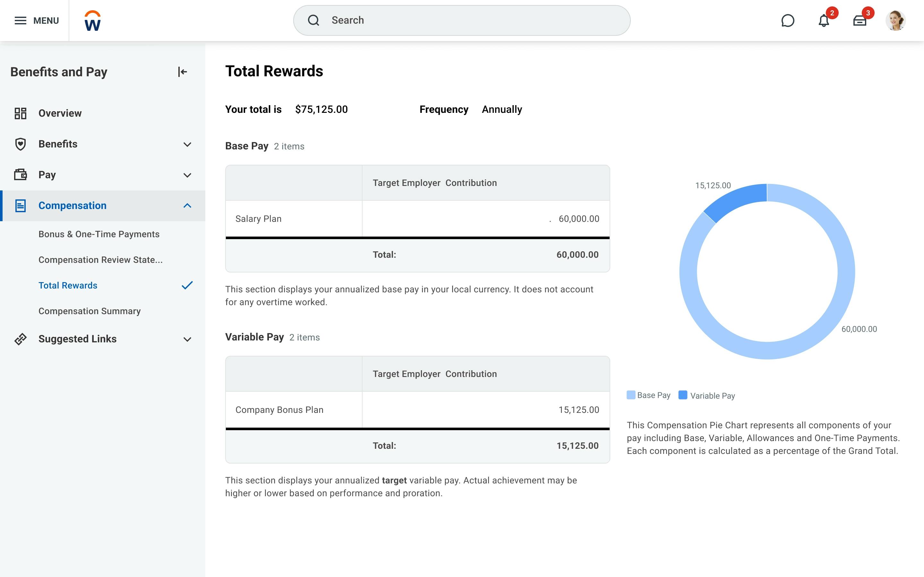Expand the Pay section
Viewport: 924px width, 577px height.
click(x=187, y=175)
